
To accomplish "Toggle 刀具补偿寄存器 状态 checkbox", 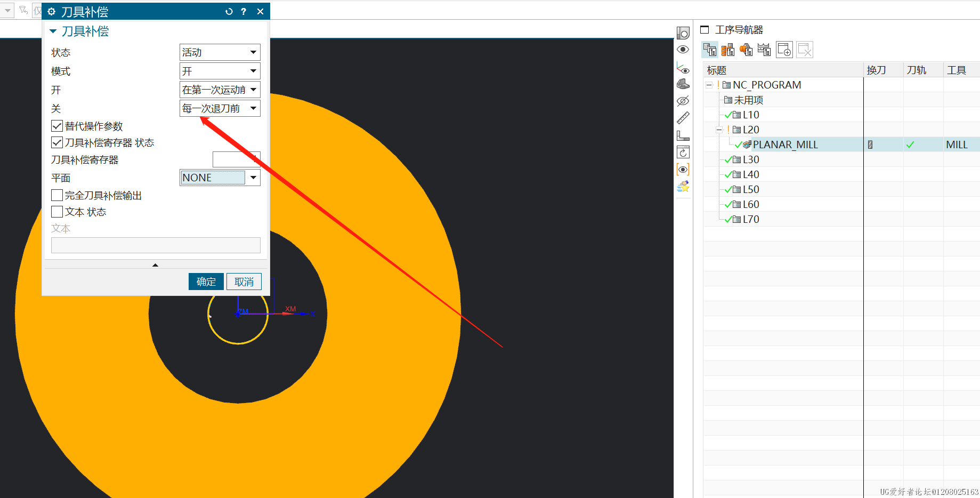I will pyautogui.click(x=57, y=142).
